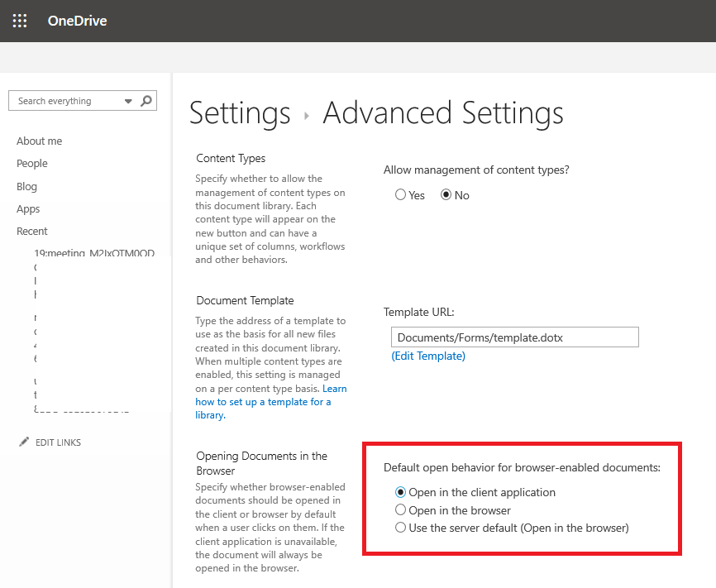Click the Edit Template link
Screen dimensions: 716x588
pos(428,356)
